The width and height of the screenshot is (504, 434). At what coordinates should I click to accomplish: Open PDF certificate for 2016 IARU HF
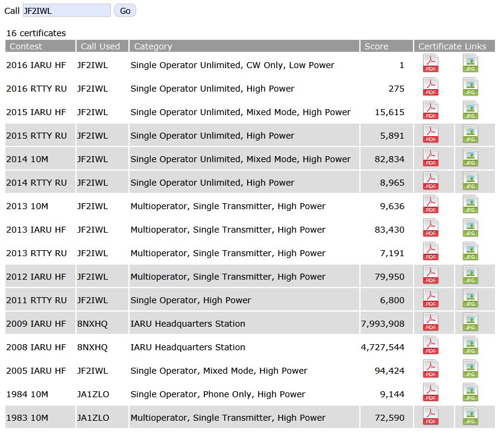pyautogui.click(x=430, y=64)
